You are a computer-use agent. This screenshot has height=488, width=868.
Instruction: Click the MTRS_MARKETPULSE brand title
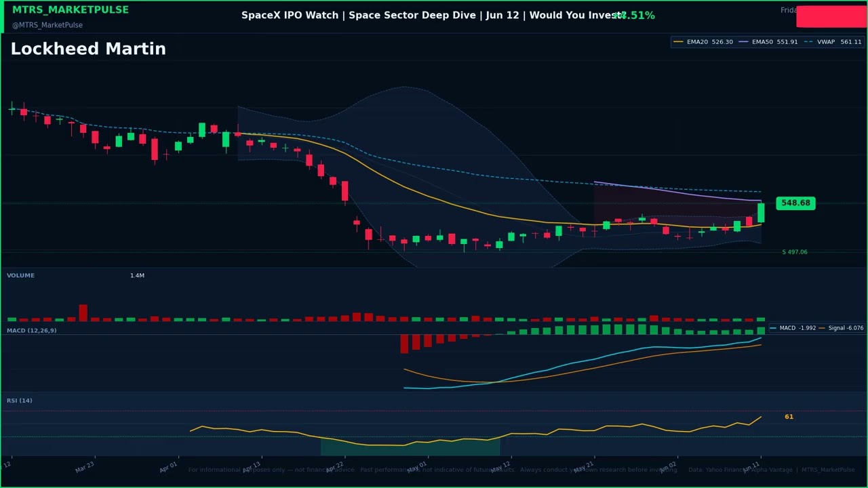tap(71, 10)
